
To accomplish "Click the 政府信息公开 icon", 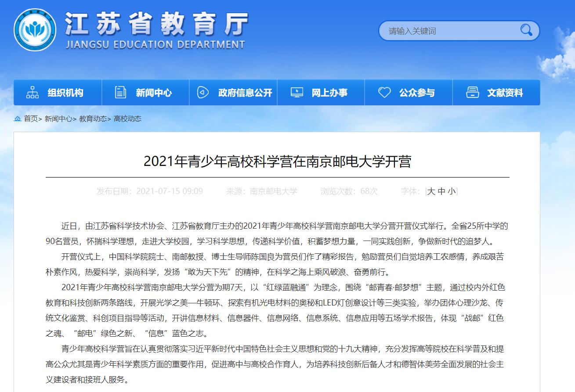I will click(x=203, y=93).
